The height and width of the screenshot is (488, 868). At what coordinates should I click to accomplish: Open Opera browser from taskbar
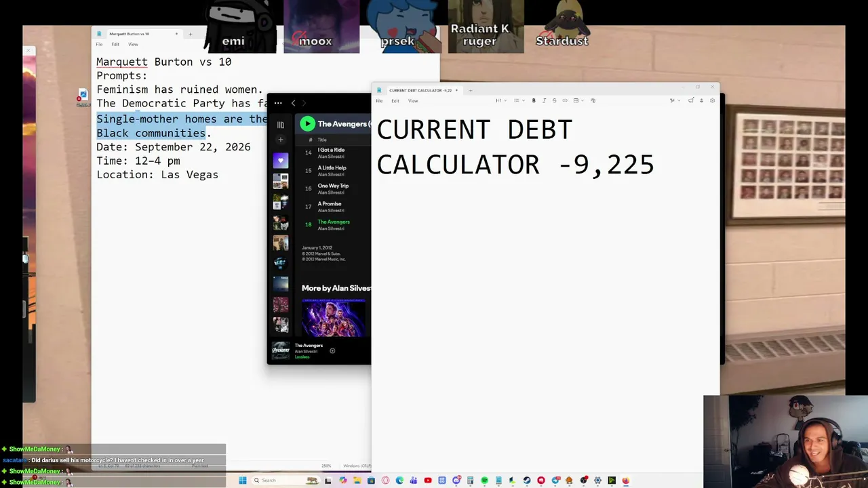point(385,481)
